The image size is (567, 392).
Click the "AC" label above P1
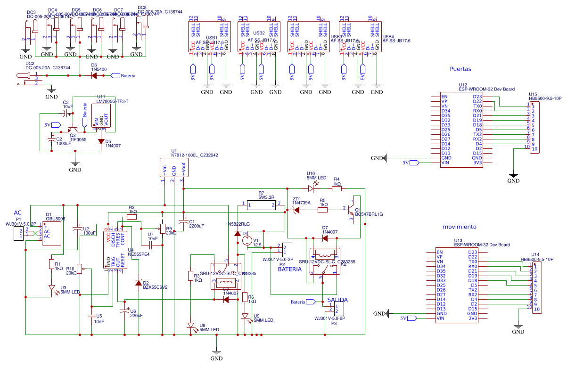18,213
